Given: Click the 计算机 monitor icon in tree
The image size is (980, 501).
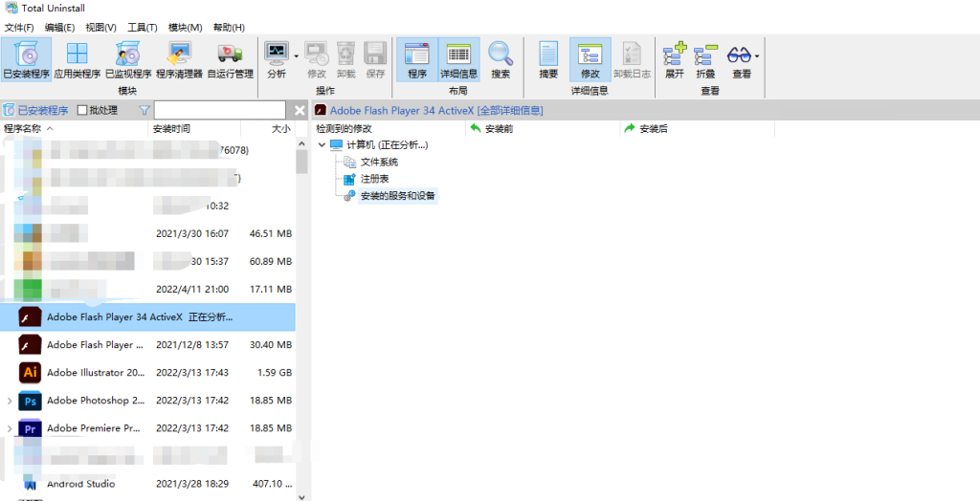Looking at the screenshot, I should tap(336, 145).
